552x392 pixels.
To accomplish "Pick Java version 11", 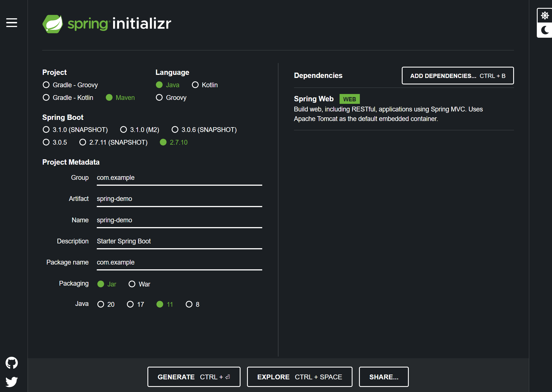I will tap(165, 304).
